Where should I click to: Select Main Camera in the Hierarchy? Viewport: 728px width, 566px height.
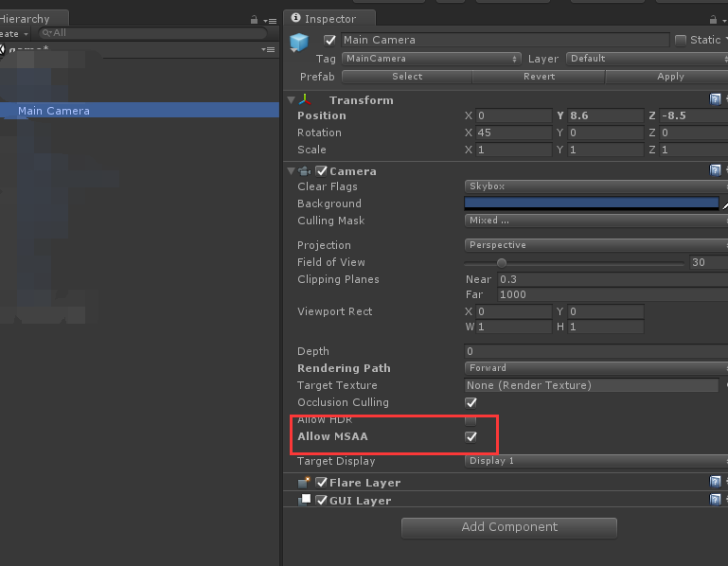point(139,111)
